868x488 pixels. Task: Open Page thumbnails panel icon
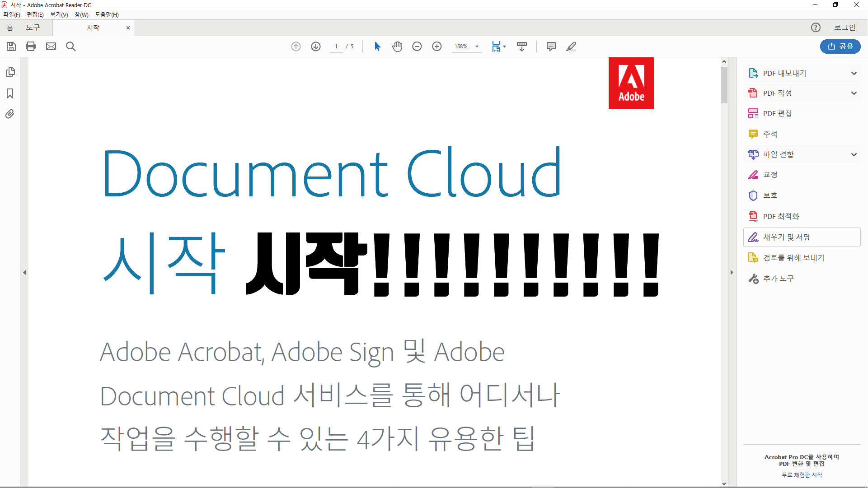coord(10,72)
